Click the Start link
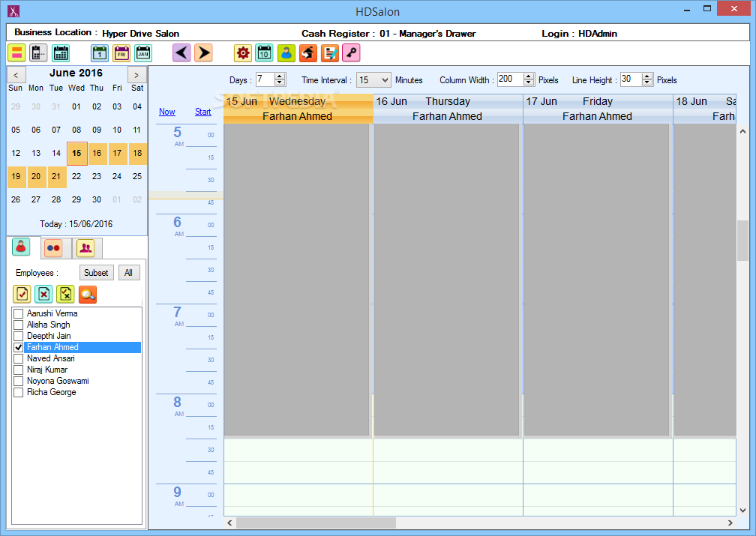 203,112
